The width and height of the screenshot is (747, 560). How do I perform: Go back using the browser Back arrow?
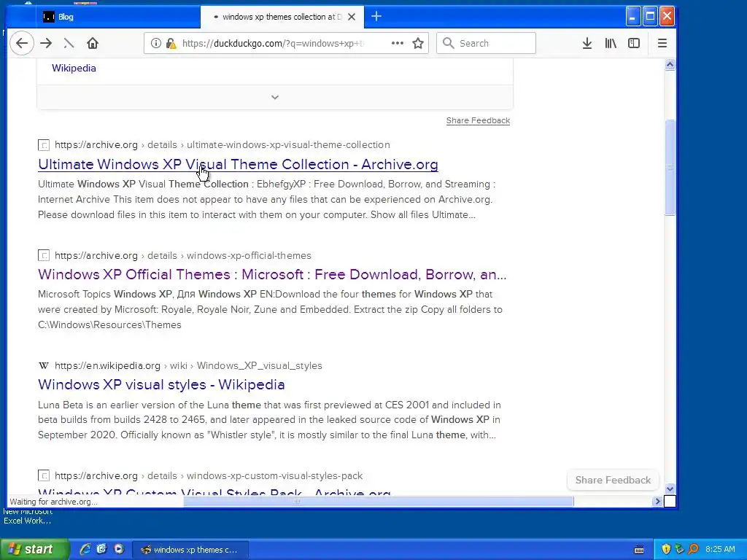coord(22,43)
